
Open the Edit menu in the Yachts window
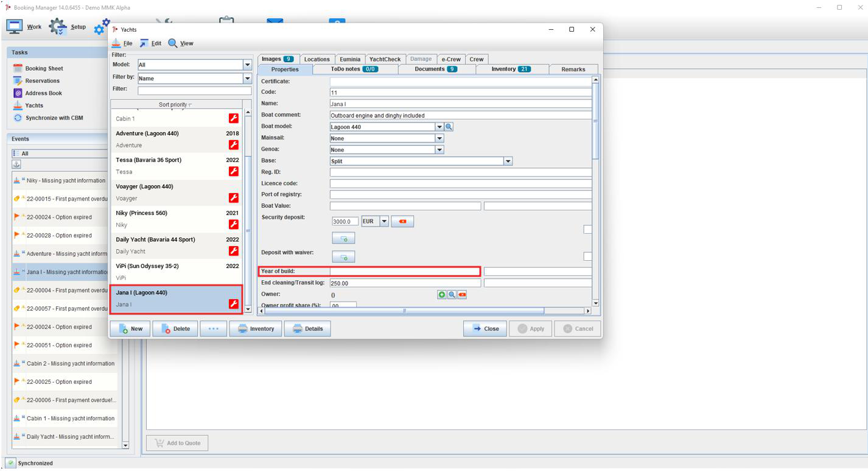(x=151, y=43)
